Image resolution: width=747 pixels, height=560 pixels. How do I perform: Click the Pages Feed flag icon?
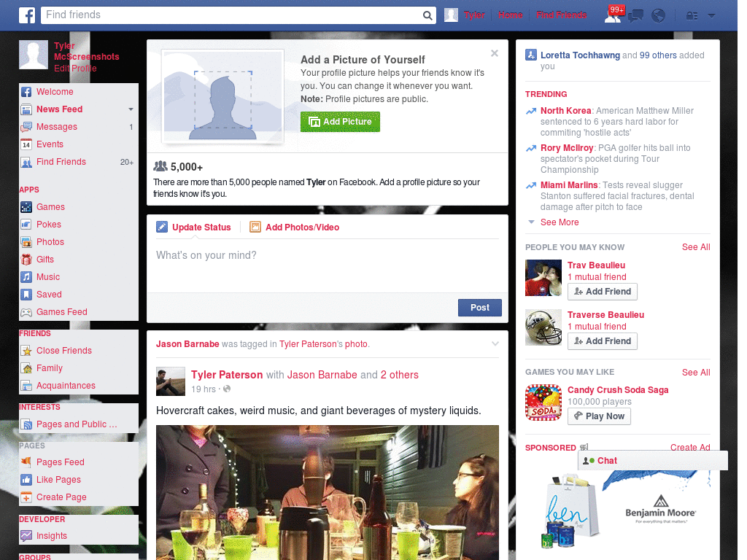26,462
